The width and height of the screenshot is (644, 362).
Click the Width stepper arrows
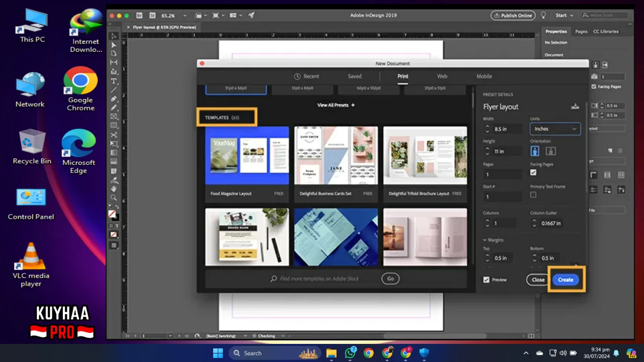coord(487,129)
